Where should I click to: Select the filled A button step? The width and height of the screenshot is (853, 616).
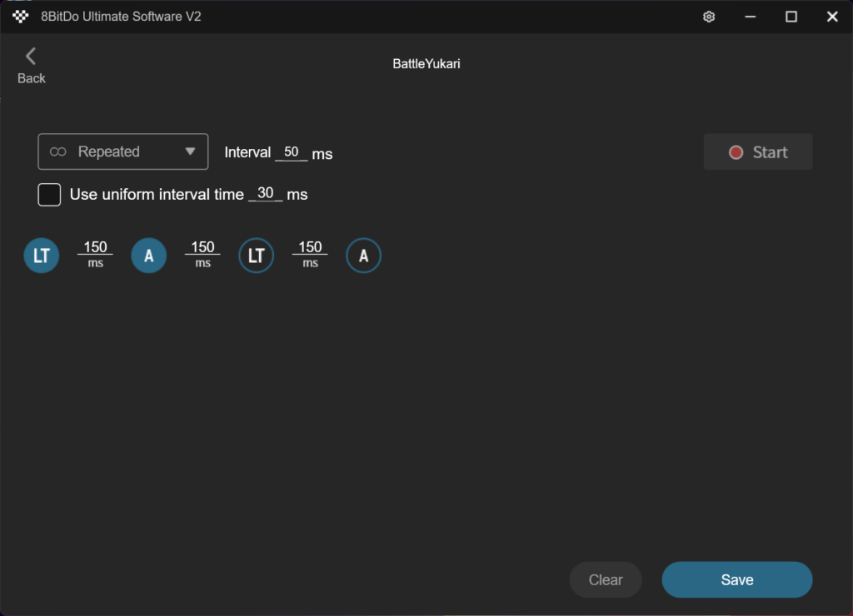pyautogui.click(x=149, y=256)
